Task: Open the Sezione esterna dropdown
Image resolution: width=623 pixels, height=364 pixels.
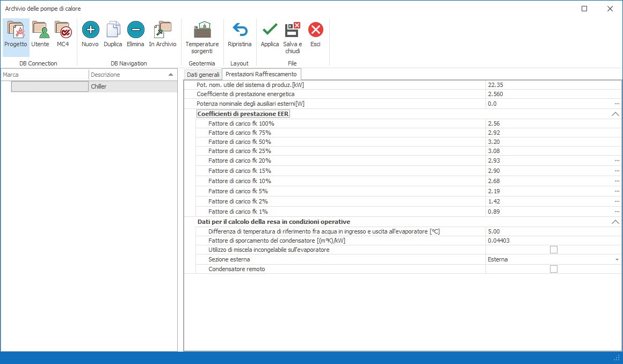Action: coord(617,259)
